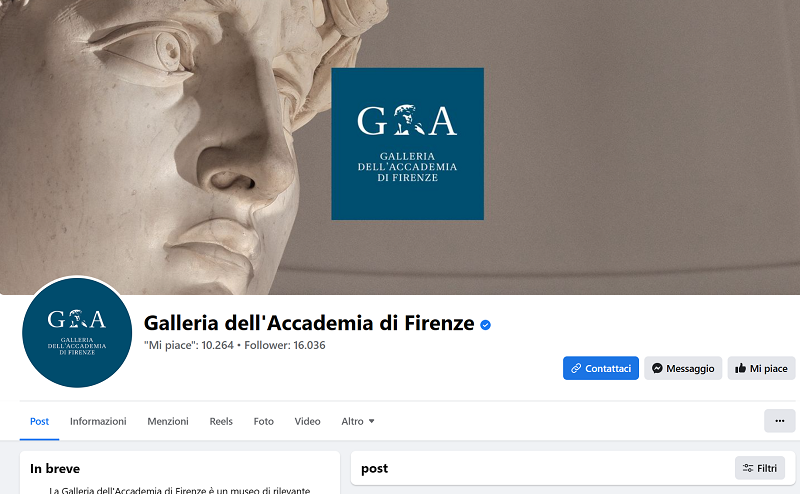Image resolution: width=800 pixels, height=494 pixels.
Task: Click the "Mi piace": 10.264 count link
Action: click(x=189, y=345)
